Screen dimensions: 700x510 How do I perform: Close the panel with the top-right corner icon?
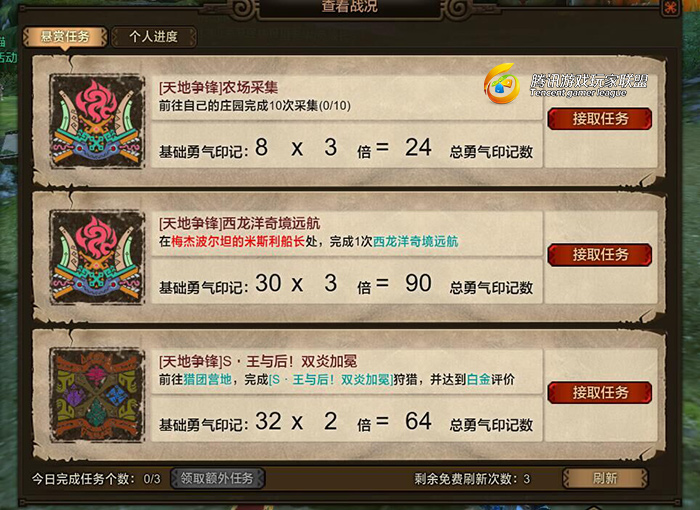coord(671,8)
